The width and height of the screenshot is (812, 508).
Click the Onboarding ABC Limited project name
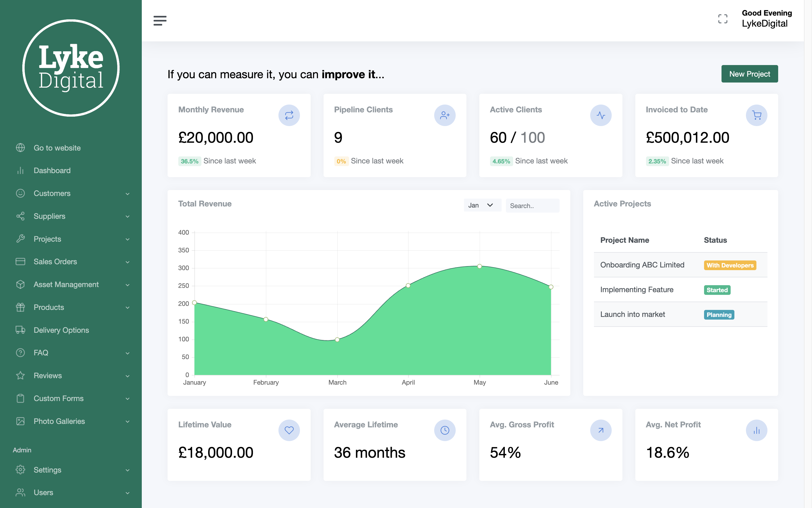pyautogui.click(x=642, y=265)
